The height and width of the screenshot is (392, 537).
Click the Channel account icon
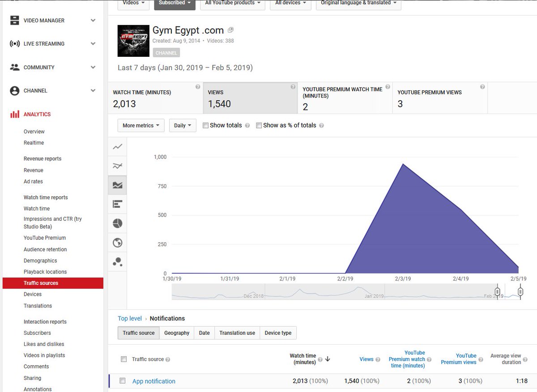tap(15, 91)
